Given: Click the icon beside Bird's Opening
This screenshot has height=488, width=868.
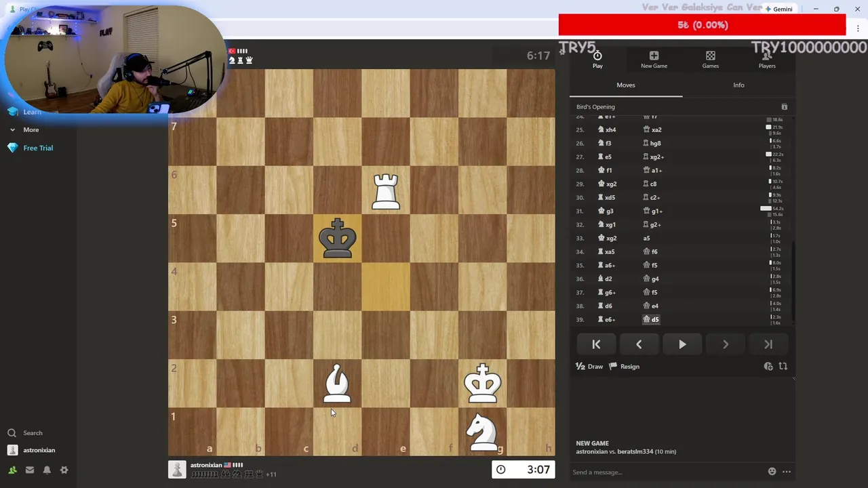Looking at the screenshot, I should 785,107.
